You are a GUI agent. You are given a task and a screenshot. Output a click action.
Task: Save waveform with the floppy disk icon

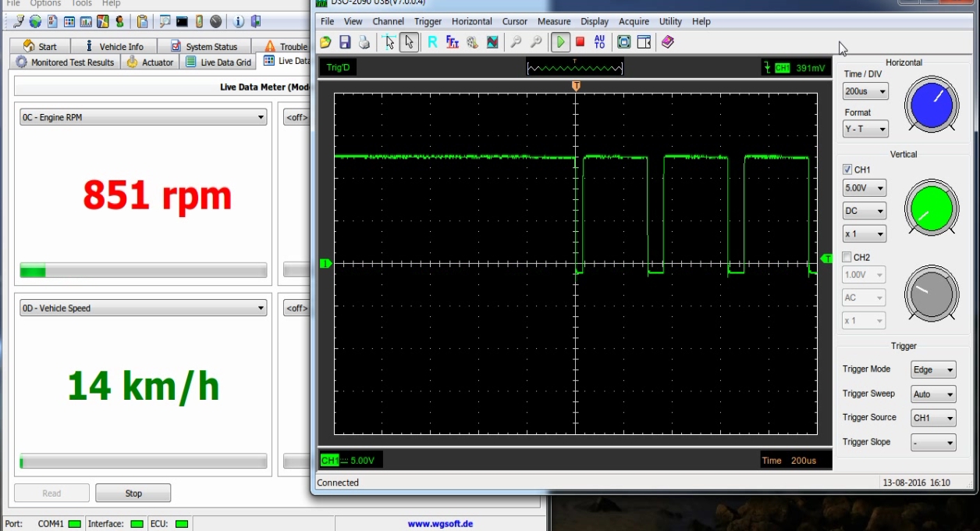pyautogui.click(x=344, y=42)
